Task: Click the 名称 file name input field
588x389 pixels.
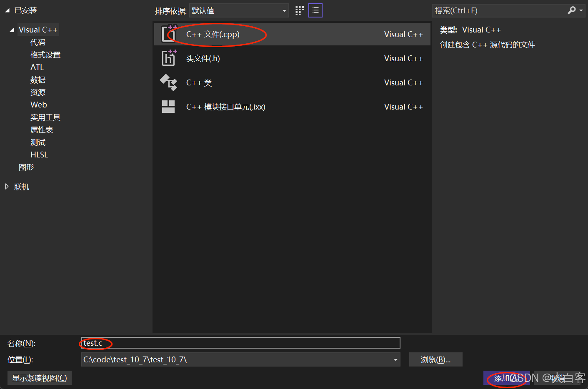Action: click(x=240, y=343)
